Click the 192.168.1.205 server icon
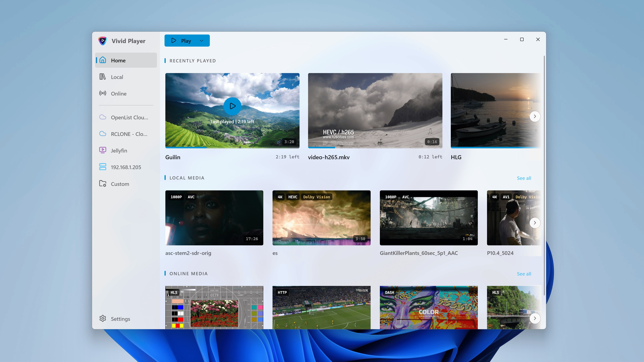Viewport: 644px width, 362px height. click(x=102, y=167)
